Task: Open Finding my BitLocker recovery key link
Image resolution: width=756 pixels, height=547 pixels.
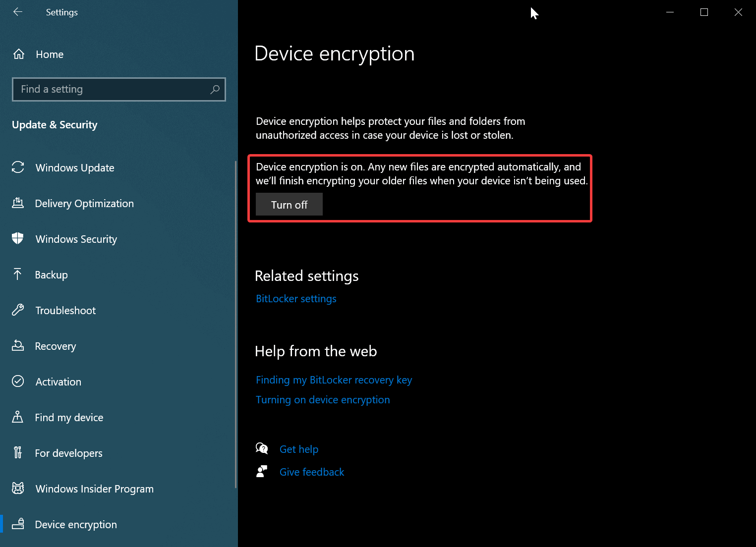Action: pyautogui.click(x=334, y=380)
